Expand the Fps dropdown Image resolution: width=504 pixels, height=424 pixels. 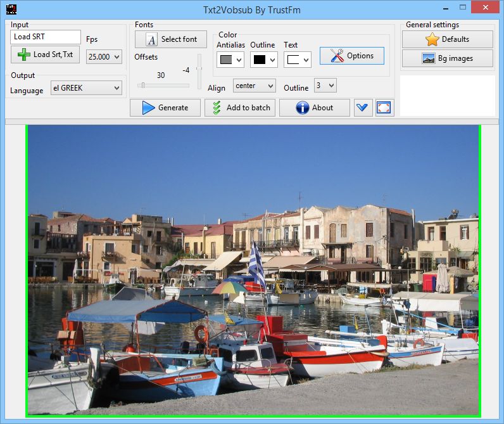pyautogui.click(x=104, y=57)
